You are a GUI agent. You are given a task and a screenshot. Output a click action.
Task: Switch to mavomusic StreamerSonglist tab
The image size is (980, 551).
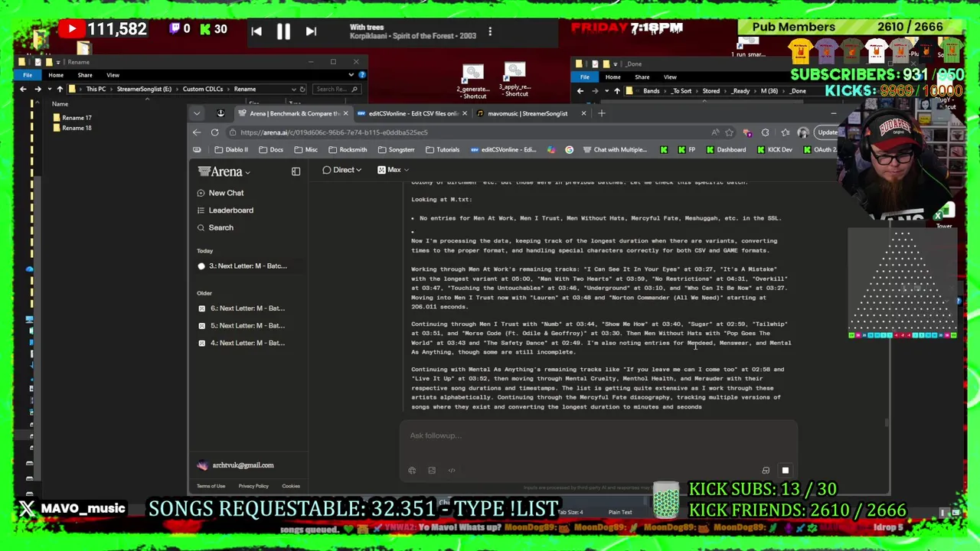click(528, 113)
